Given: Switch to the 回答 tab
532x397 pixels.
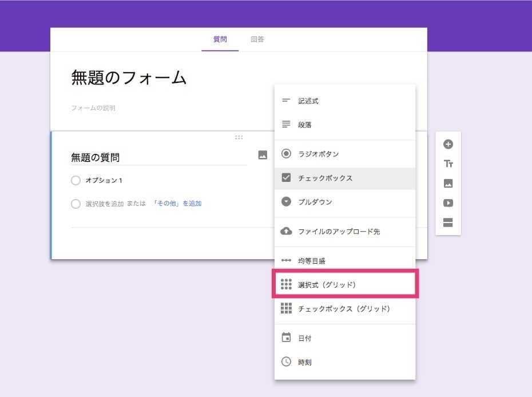Looking at the screenshot, I should point(256,39).
